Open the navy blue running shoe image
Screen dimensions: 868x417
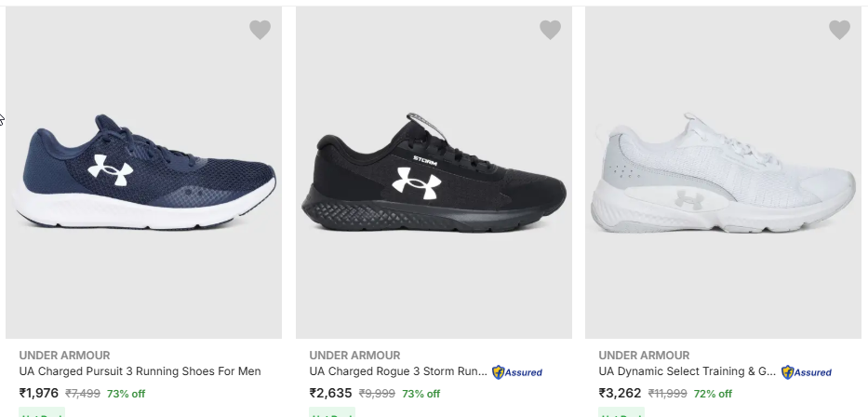coord(144,172)
